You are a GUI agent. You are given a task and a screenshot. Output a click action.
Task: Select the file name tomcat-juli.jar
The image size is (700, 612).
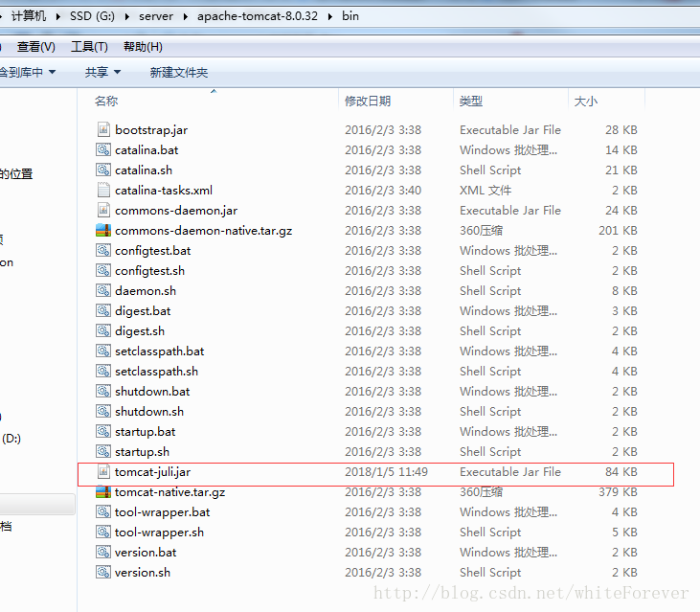click(x=152, y=472)
